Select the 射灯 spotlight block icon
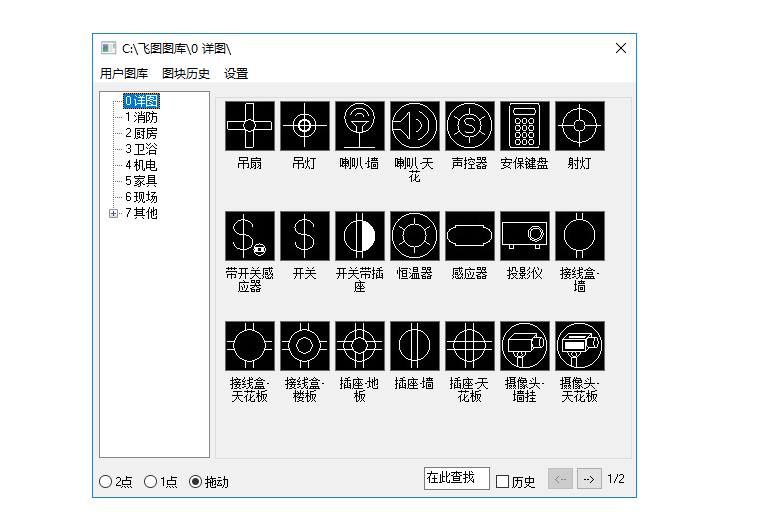This screenshot has width=780, height=532. [580, 126]
